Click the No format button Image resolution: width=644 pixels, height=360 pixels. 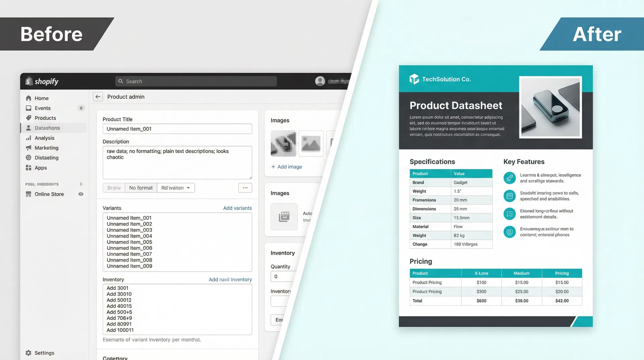click(141, 188)
